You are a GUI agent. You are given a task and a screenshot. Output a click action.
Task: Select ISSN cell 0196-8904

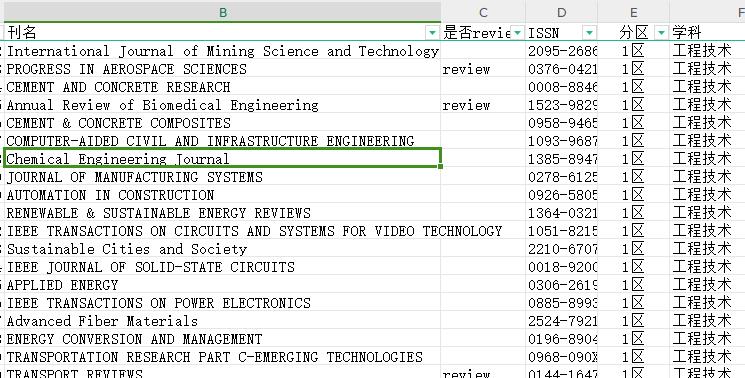pyautogui.click(x=562, y=339)
